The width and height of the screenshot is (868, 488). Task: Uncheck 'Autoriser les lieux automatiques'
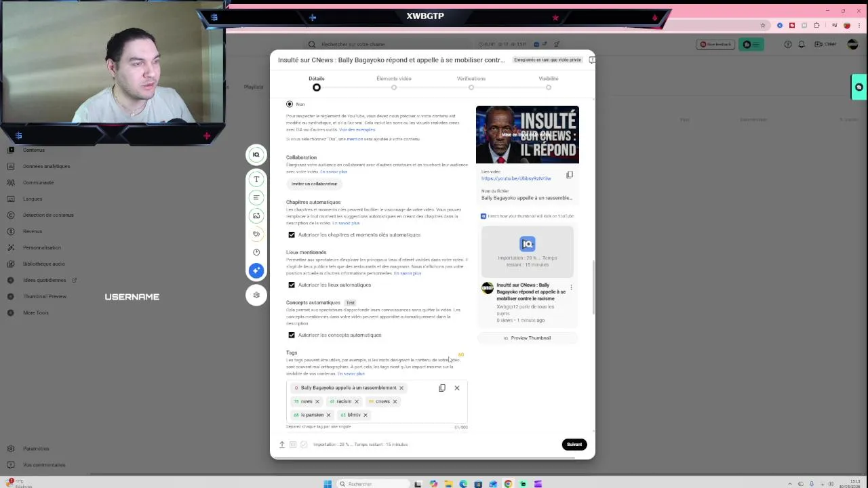coord(292,285)
